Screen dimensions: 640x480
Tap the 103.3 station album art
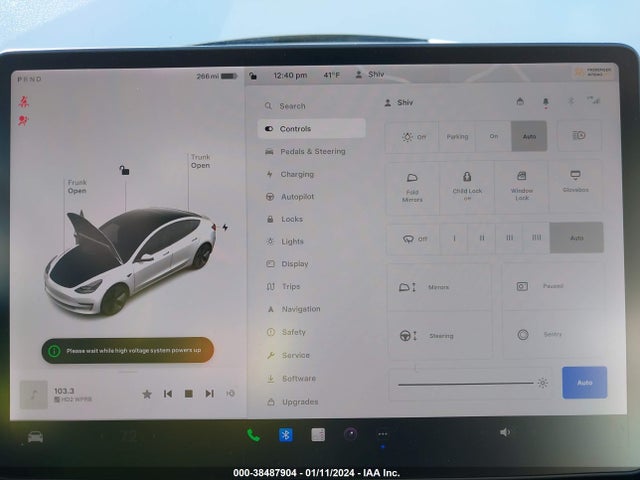point(34,395)
